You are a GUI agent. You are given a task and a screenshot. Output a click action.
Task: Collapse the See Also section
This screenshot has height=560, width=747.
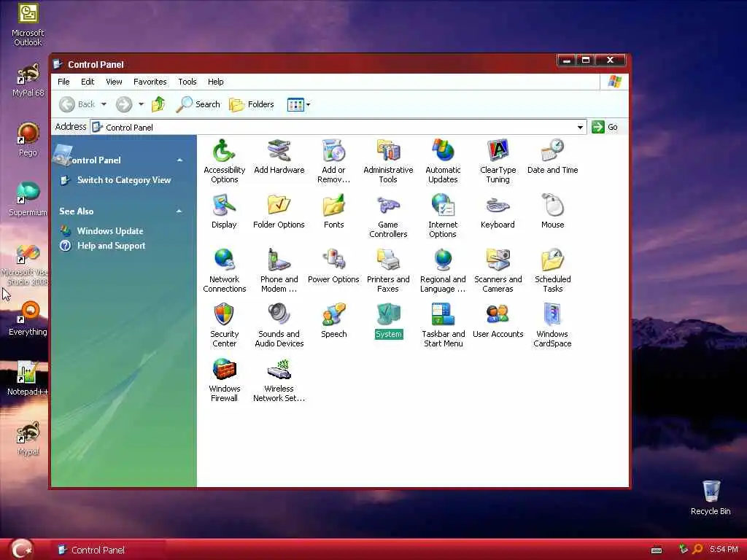pyautogui.click(x=179, y=211)
